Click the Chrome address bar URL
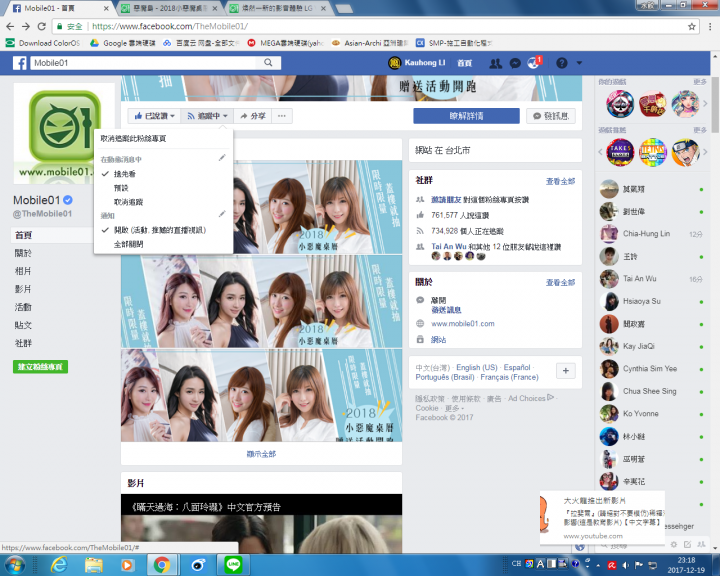Screen dimensions: 720x576 169,27
